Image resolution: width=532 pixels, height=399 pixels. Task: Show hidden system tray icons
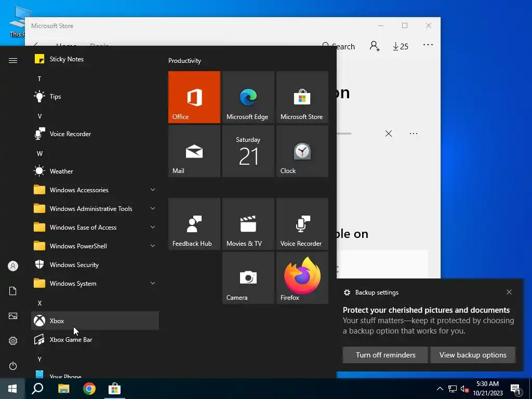440,389
